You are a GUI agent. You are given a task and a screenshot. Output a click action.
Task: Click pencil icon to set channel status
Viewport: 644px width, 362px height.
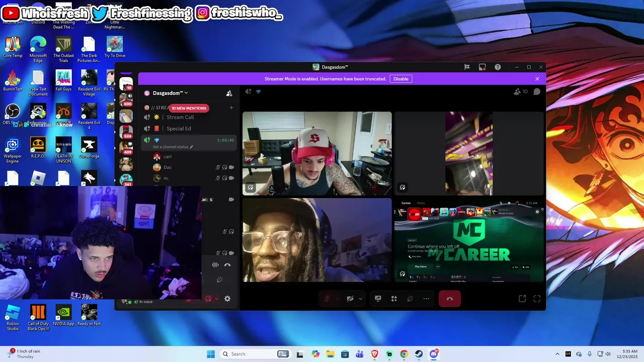pos(191,147)
